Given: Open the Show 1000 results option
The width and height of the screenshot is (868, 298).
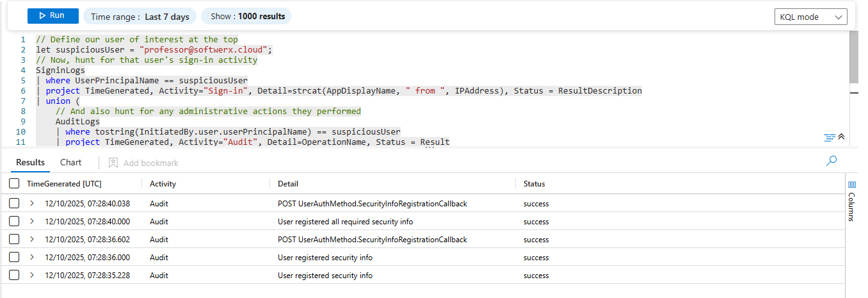Looking at the screenshot, I should tap(246, 17).
